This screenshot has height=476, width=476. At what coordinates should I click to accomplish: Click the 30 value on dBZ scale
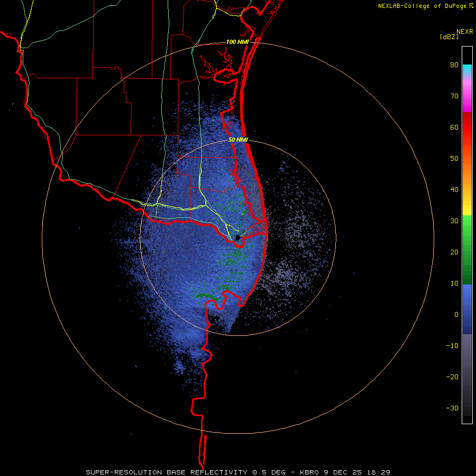[454, 221]
